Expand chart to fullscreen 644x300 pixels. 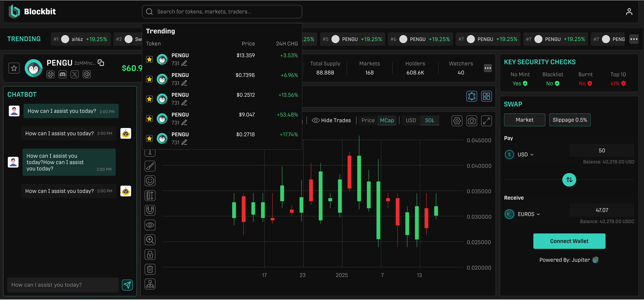tap(486, 121)
